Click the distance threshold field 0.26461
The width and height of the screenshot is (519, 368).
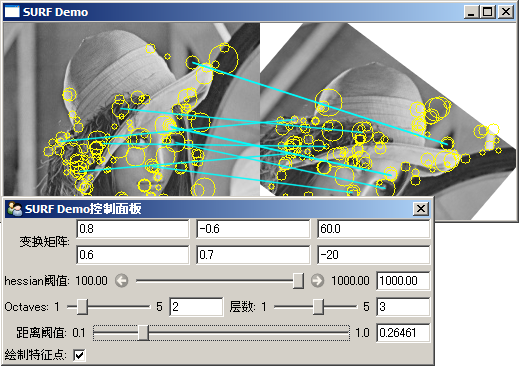tap(403, 333)
